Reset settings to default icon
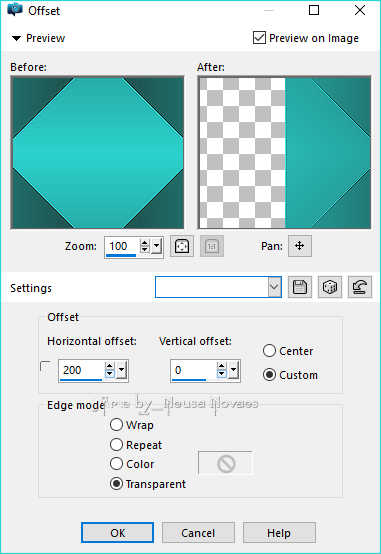381x554 pixels. pos(359,287)
